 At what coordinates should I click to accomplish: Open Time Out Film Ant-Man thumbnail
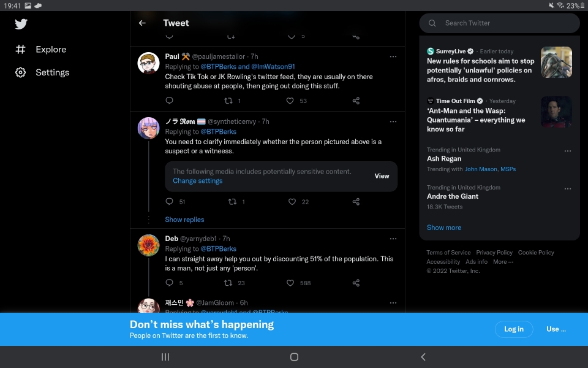556,112
